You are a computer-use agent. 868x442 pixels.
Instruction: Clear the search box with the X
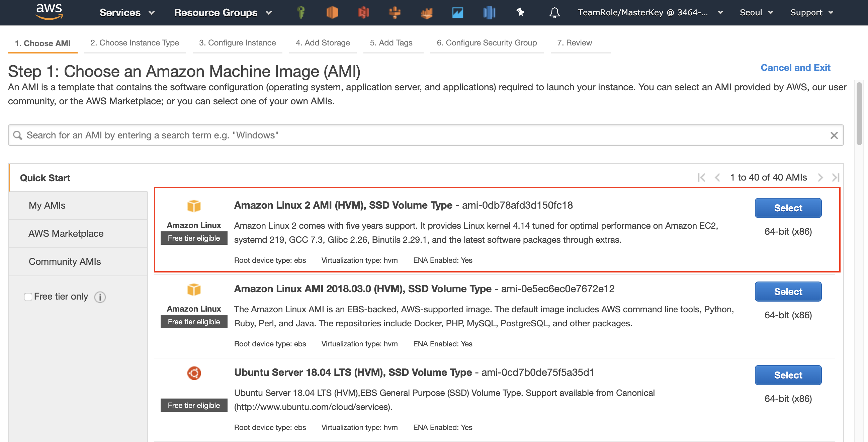(834, 135)
